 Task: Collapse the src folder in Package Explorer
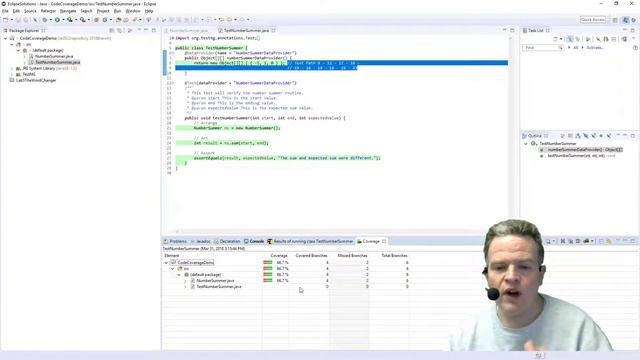[x=12, y=44]
